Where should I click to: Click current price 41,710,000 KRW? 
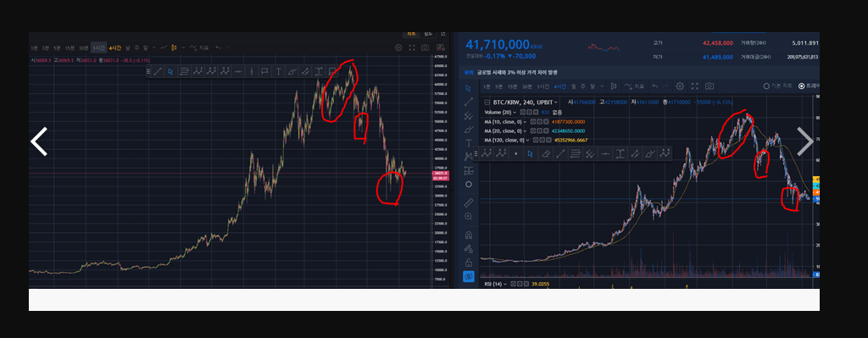point(504,45)
